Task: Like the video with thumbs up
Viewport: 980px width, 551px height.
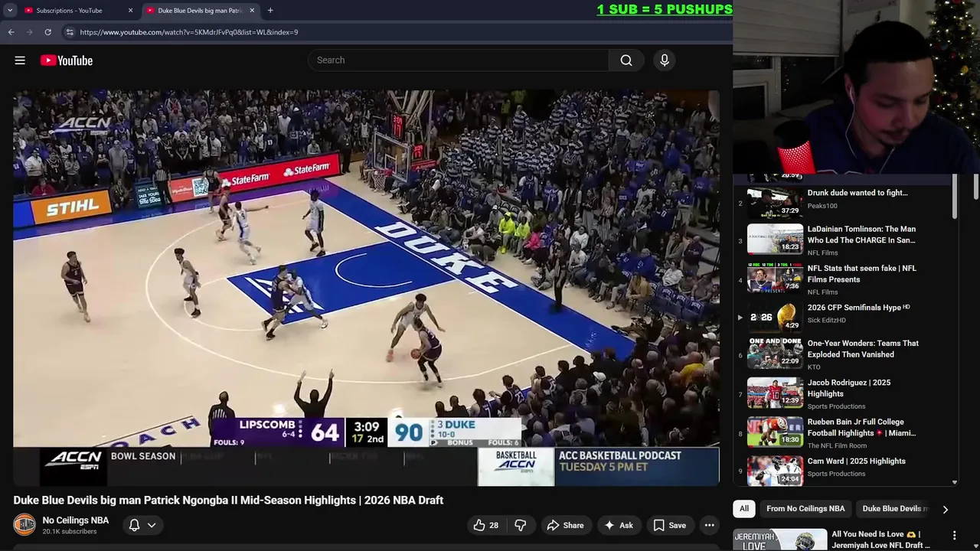Action: click(485, 525)
